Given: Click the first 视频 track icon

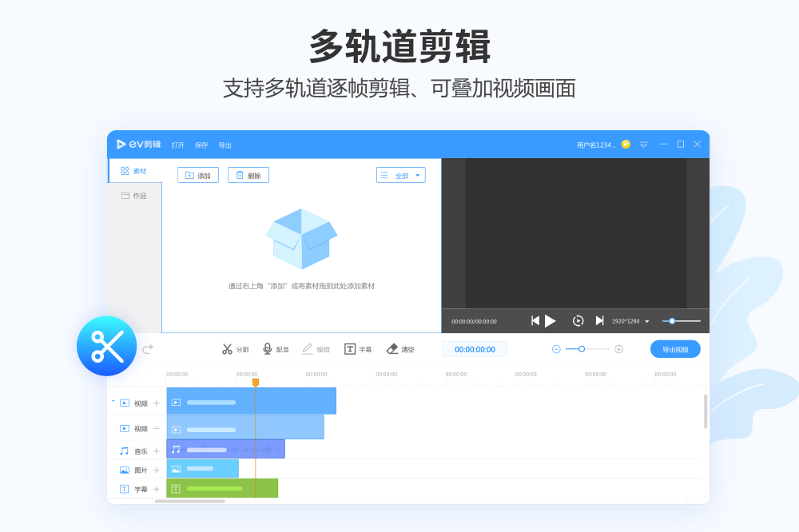Looking at the screenshot, I should 125,403.
